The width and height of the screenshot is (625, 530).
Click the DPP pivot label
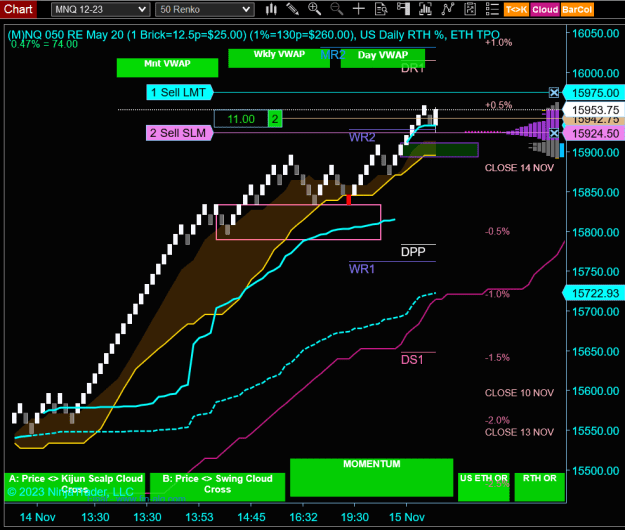tap(413, 252)
